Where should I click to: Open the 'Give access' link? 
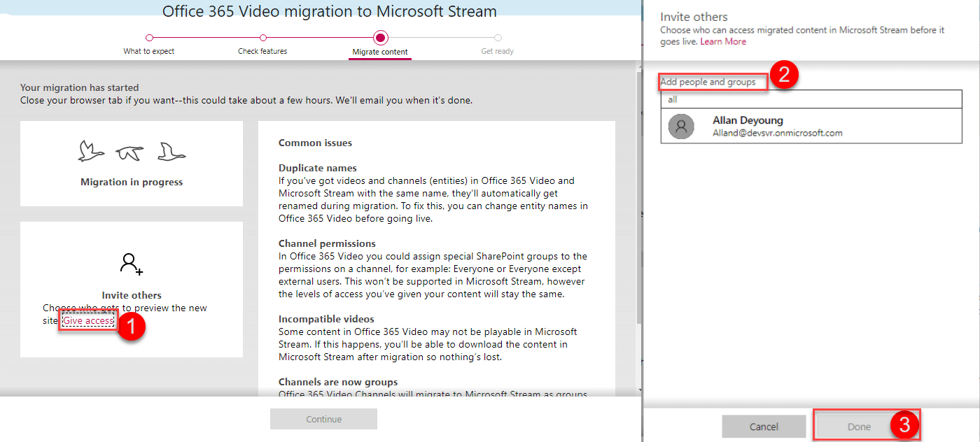pos(88,321)
